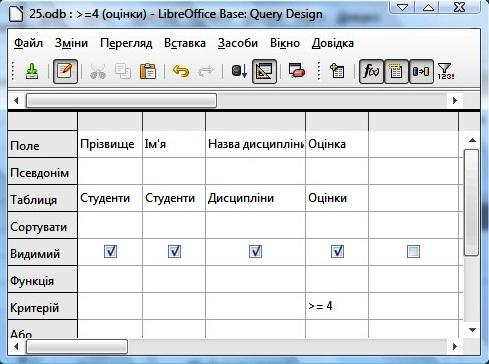The height and width of the screenshot is (364, 489).
Task: Click the Clear Query icon
Action: tap(297, 71)
